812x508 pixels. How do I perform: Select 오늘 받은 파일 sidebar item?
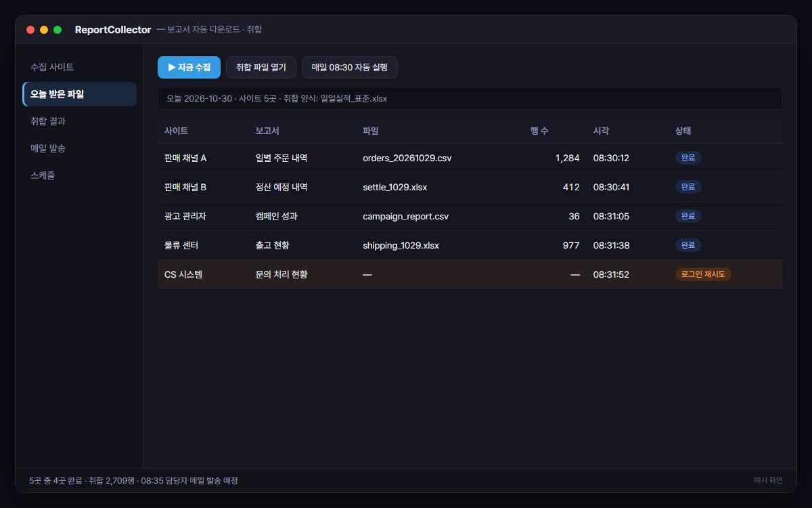coord(80,94)
